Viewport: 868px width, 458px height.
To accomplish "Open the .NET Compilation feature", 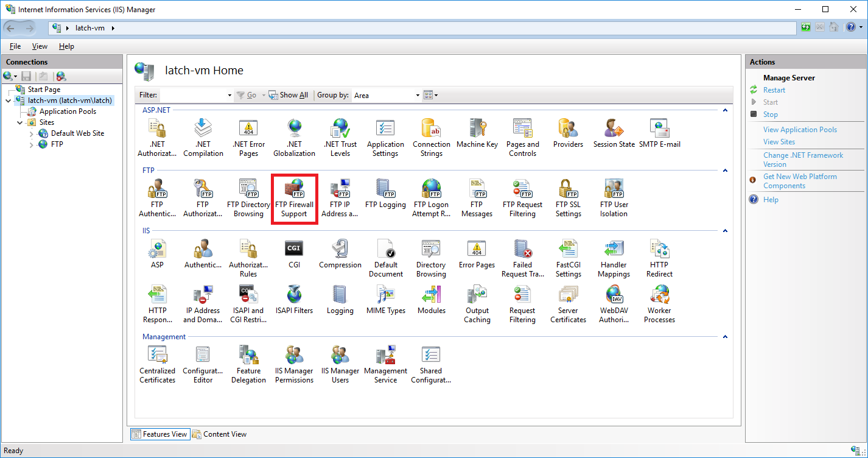I will point(203,138).
